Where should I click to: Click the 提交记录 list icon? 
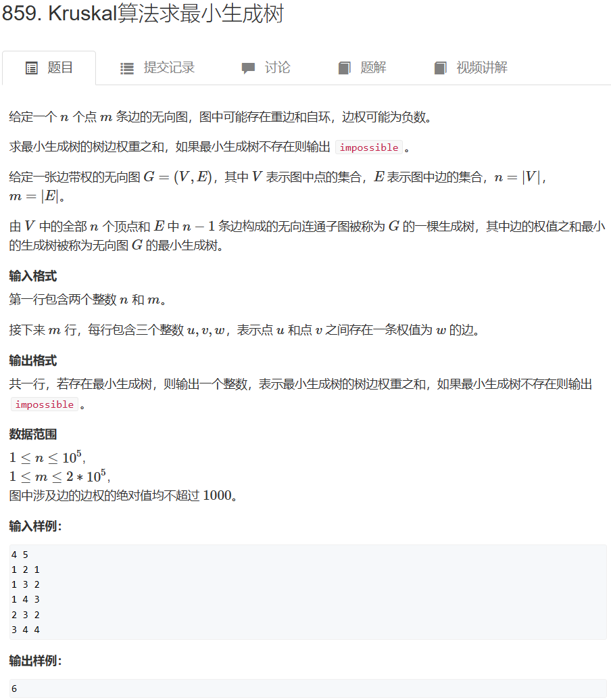tap(127, 68)
